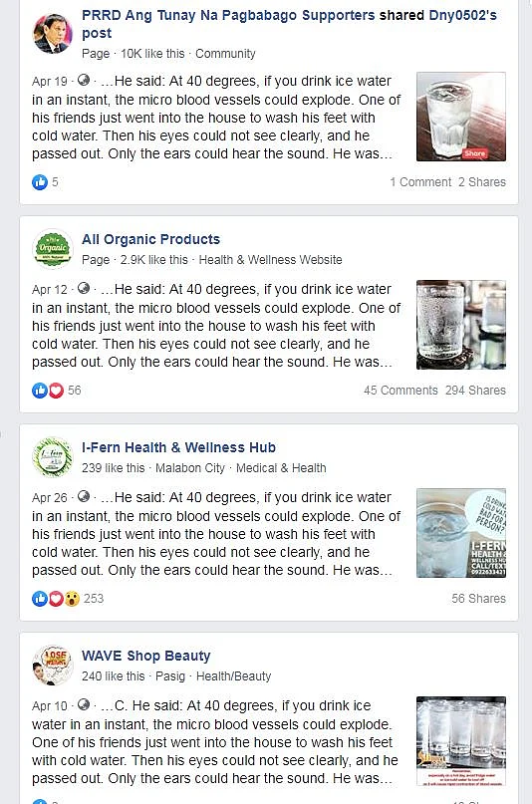Screen dimensions: 532x804
Task: Click the globe privacy icon beside Apr 12
Action: [x=84, y=289]
